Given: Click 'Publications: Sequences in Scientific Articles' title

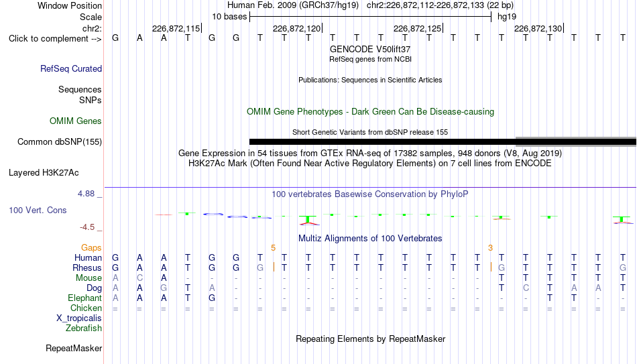Looking at the screenshot, I should (370, 80).
